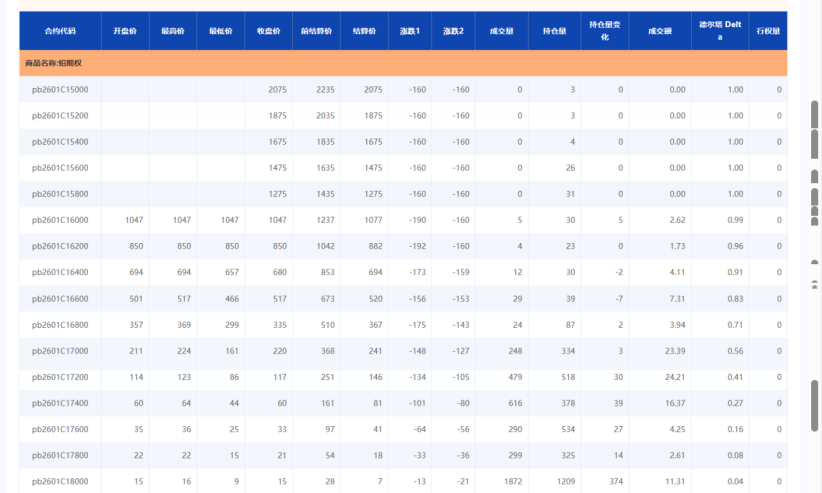The image size is (822, 493).
Task: Click the 最高价 column header
Action: pyautogui.click(x=173, y=31)
